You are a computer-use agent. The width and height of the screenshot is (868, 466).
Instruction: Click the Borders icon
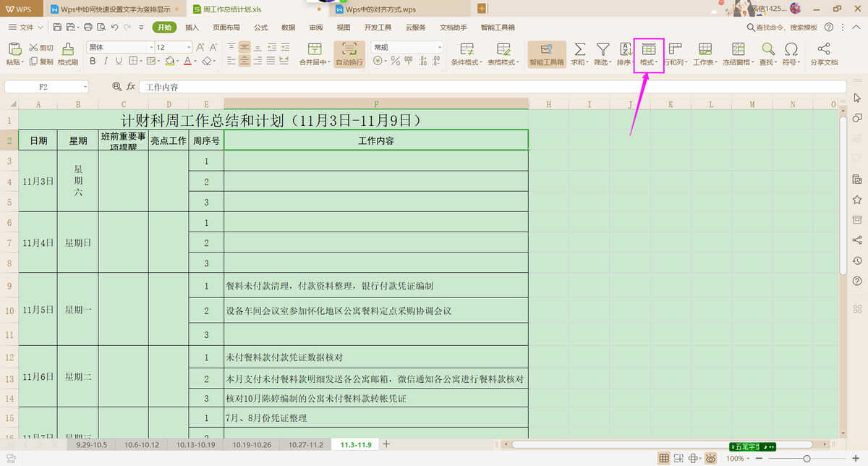coord(135,62)
